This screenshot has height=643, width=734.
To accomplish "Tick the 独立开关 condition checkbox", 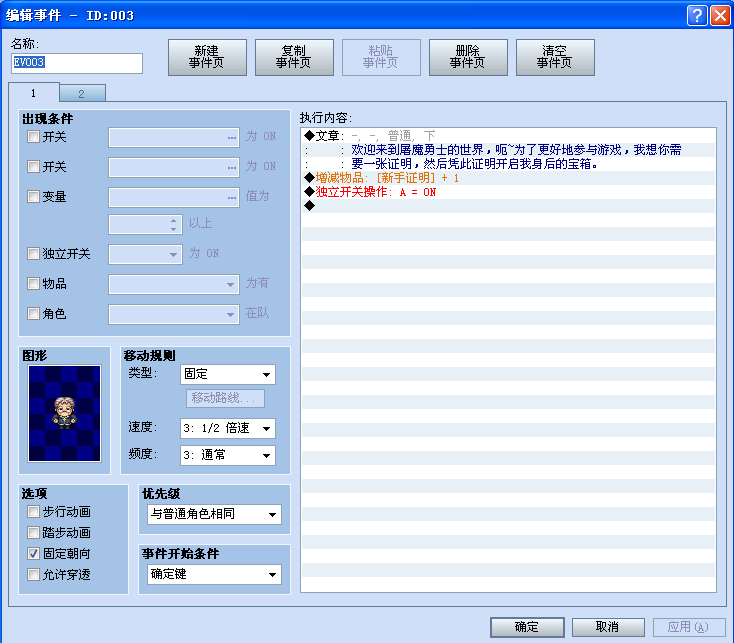I will click(x=33, y=254).
